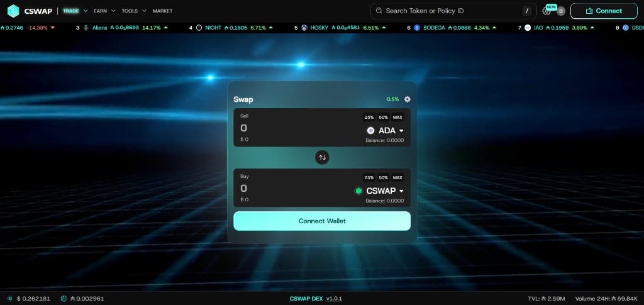Click the v1.0.1 version link
Viewport: 644px width, 305px height.
tap(335, 299)
